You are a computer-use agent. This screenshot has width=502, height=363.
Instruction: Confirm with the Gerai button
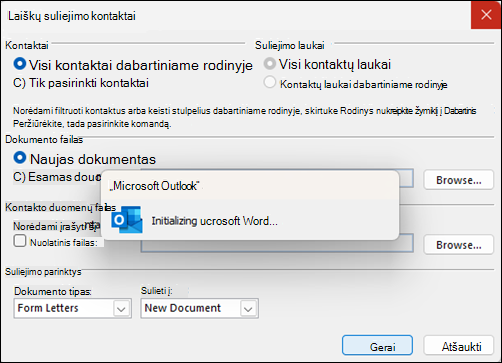tap(377, 346)
